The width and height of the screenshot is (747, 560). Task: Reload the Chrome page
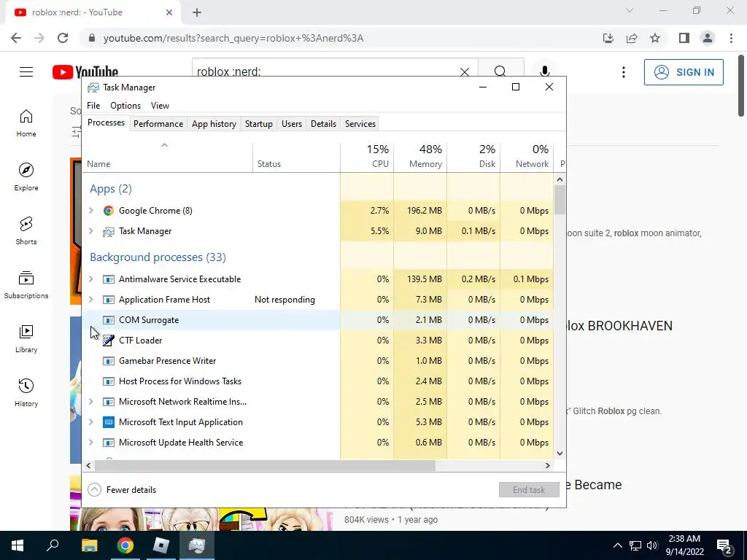pos(63,38)
